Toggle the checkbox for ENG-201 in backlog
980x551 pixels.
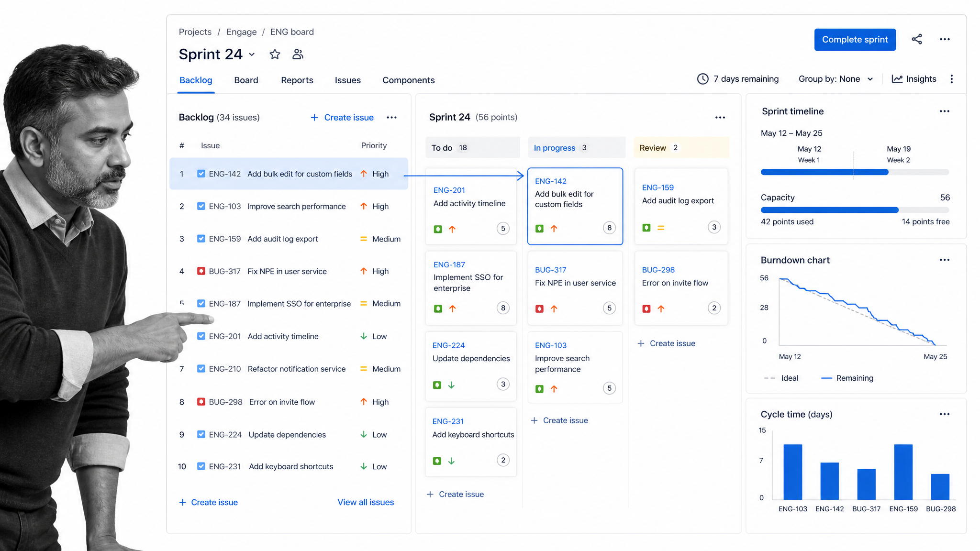pos(201,336)
